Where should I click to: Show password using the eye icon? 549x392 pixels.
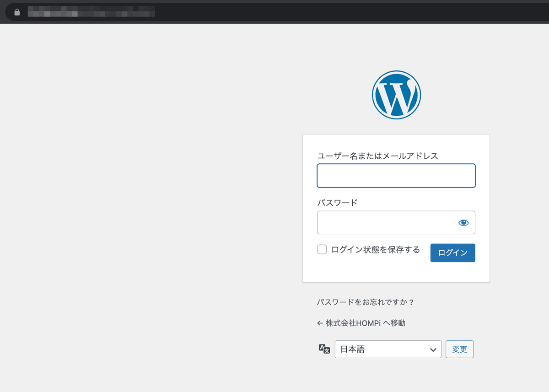(463, 223)
